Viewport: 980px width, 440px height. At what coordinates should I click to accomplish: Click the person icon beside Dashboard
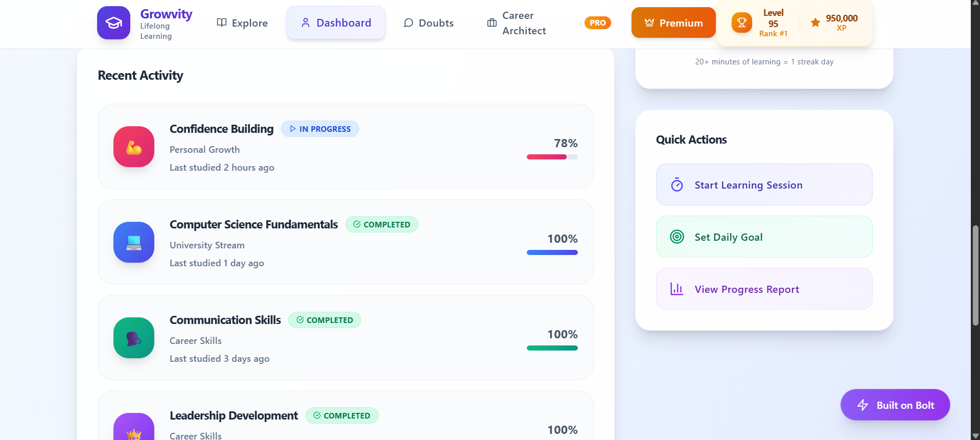(x=306, y=22)
